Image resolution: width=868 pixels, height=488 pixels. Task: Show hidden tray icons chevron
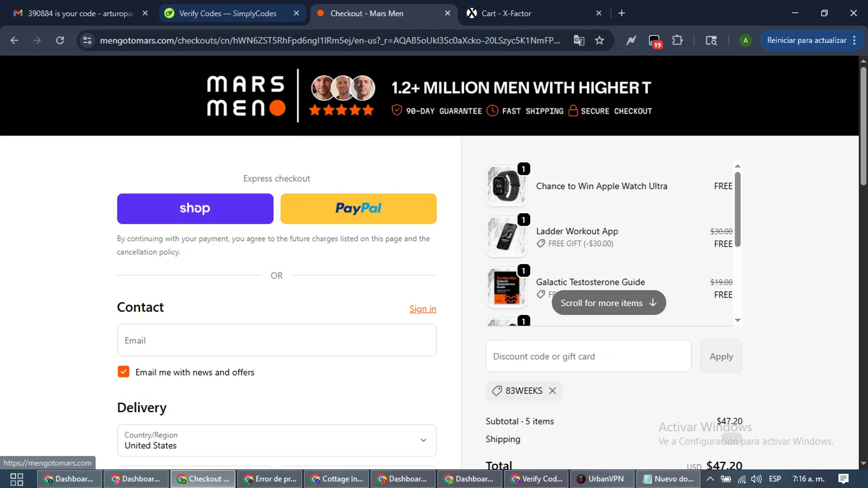pyautogui.click(x=710, y=479)
